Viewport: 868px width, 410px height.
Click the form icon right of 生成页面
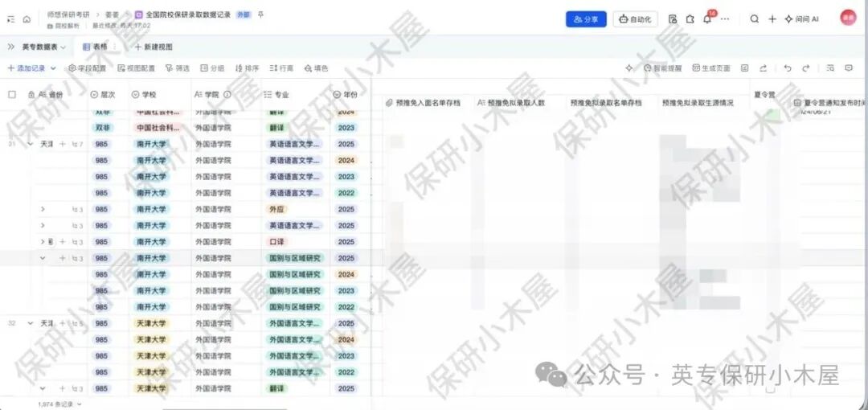pos(745,68)
